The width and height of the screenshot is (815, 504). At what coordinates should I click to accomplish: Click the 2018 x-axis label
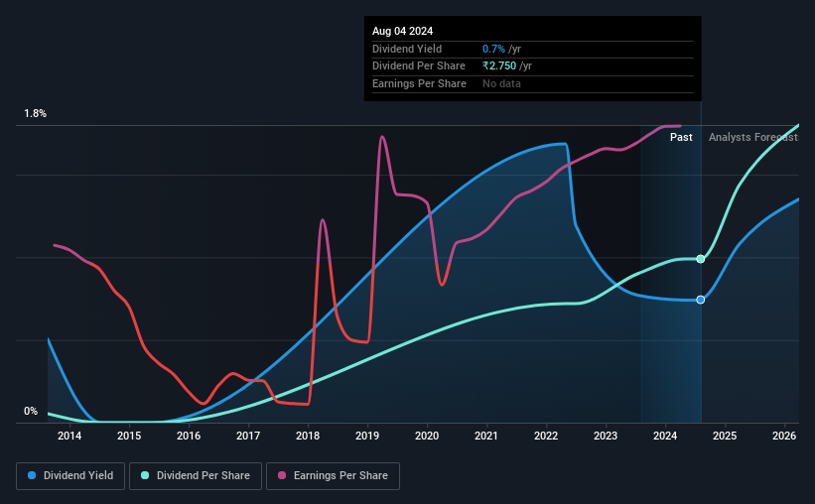click(308, 436)
